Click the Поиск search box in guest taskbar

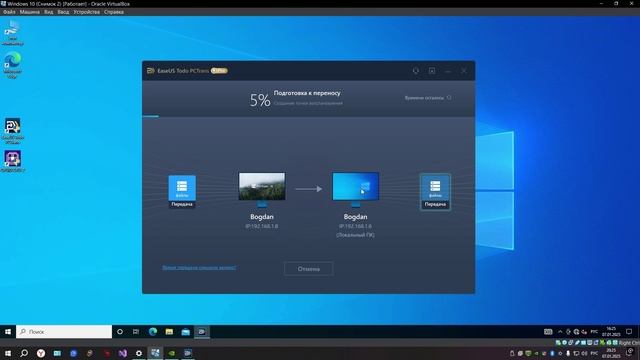pos(64,332)
